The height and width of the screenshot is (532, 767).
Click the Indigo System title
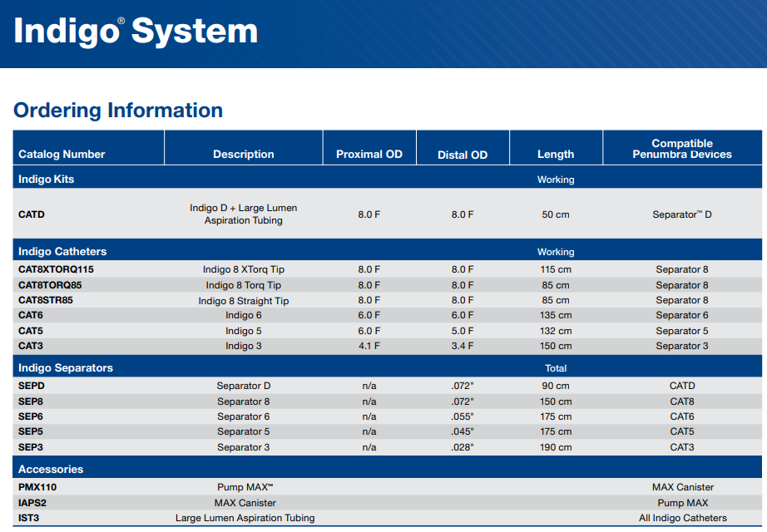(x=136, y=32)
